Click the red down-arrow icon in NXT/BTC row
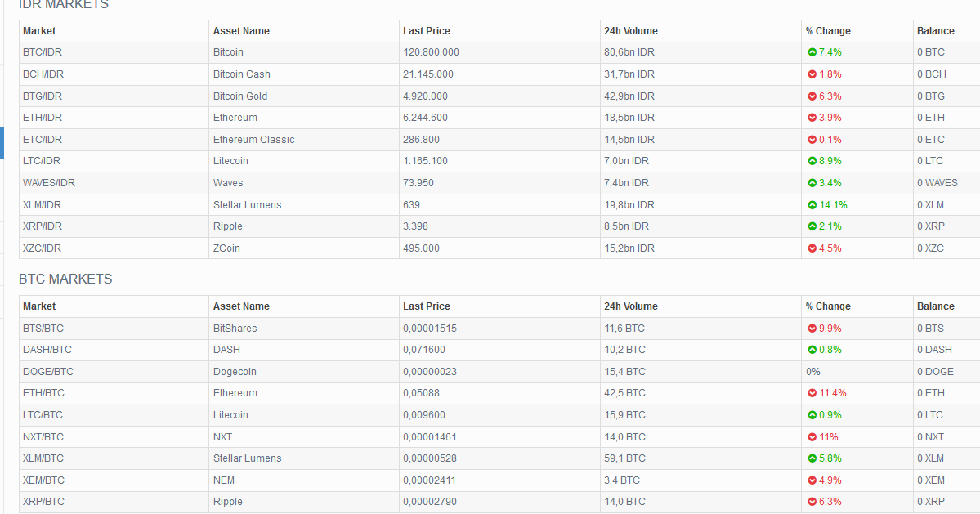Screen dimensions: 980x514 [812, 437]
